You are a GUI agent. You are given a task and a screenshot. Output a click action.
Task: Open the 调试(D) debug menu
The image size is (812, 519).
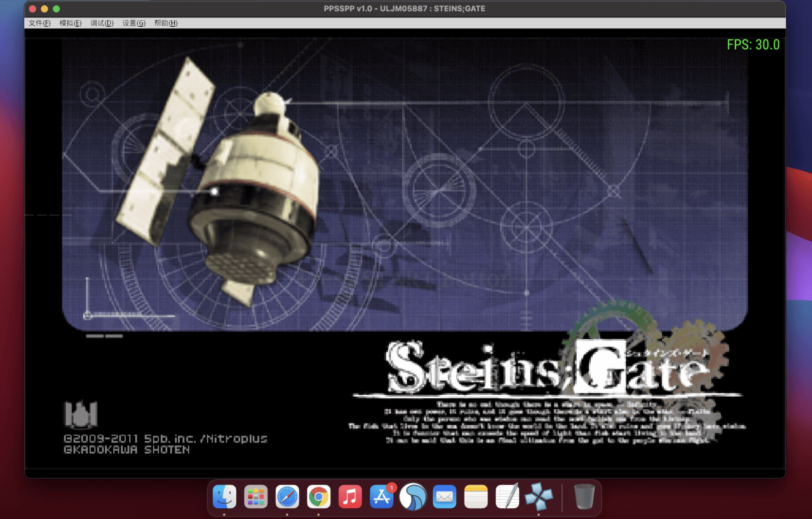102,23
